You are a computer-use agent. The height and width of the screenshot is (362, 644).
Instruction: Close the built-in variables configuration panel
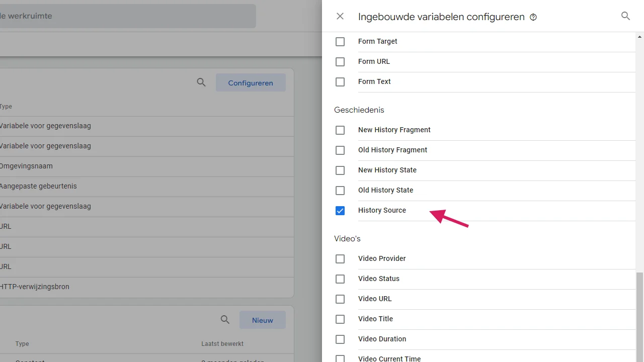click(x=340, y=16)
